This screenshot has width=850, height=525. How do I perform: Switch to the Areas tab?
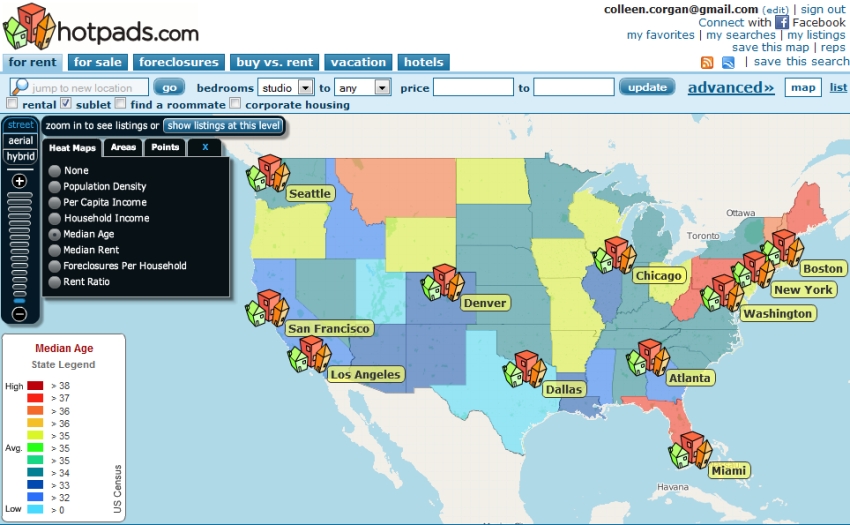pyautogui.click(x=123, y=147)
